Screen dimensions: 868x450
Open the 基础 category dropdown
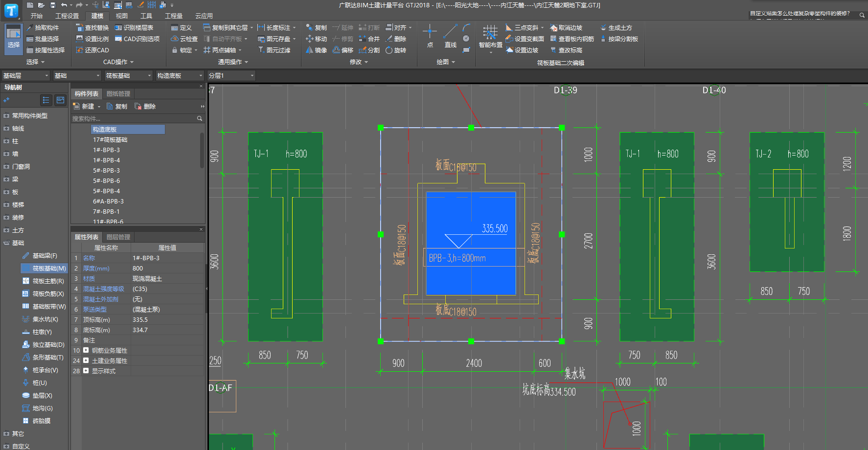[x=77, y=76]
